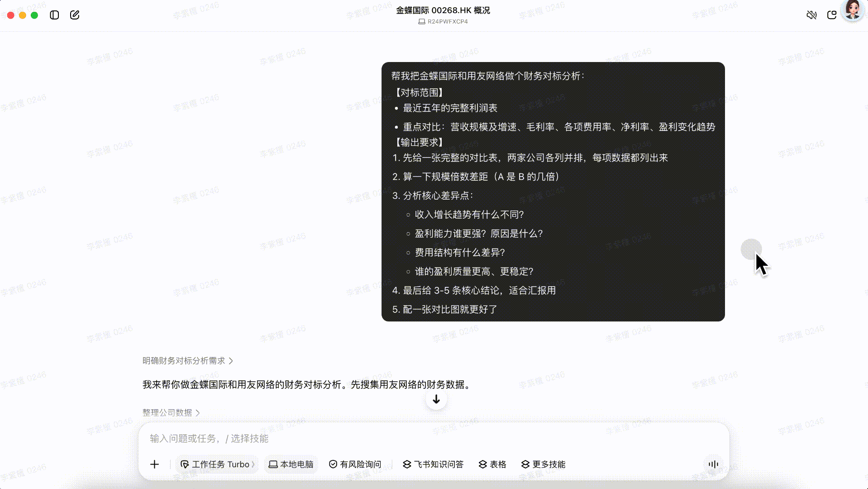The image size is (868, 489).
Task: Click the laptop icon on 本地电脑
Action: pyautogui.click(x=273, y=464)
